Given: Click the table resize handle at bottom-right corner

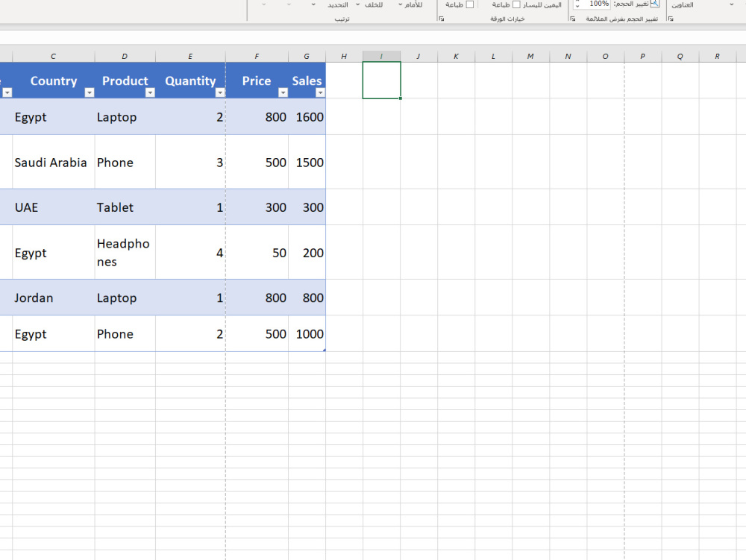Looking at the screenshot, I should point(324,350).
